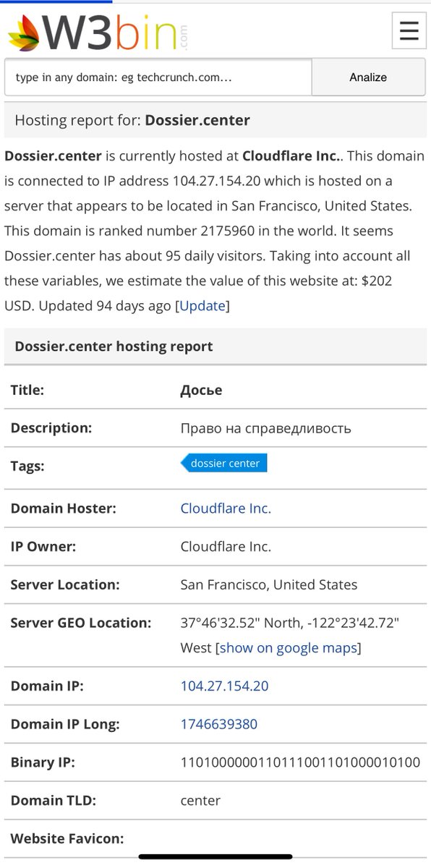Click the Domain TLD value 'center'

point(200,800)
